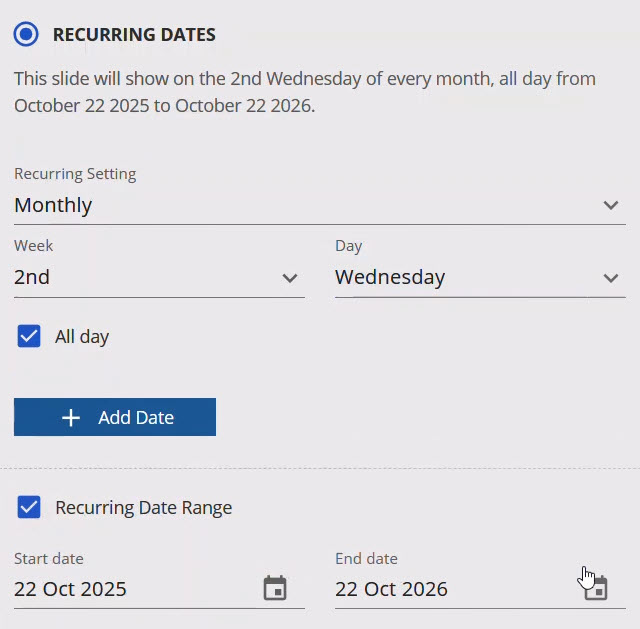Click the RECURRING DATES heading label
640x629 pixels.
click(134, 35)
